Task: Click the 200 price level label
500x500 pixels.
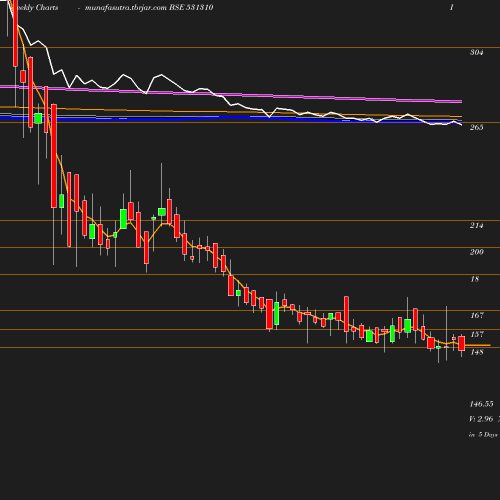Action: 476,252
